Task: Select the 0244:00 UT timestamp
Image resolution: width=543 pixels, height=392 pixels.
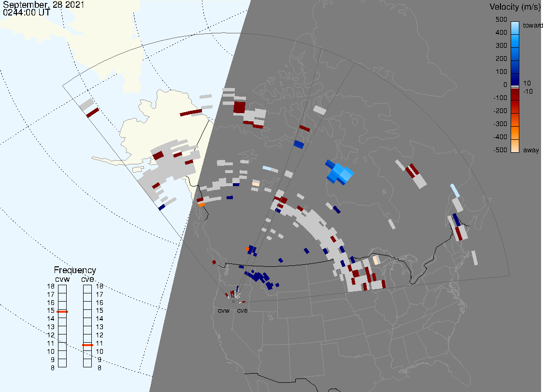Action: tap(26, 13)
